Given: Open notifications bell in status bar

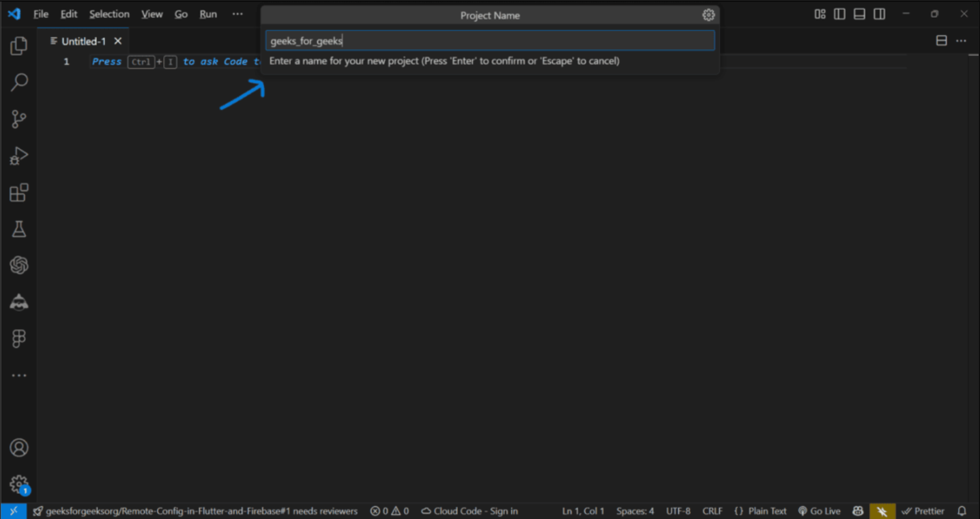Looking at the screenshot, I should [962, 511].
